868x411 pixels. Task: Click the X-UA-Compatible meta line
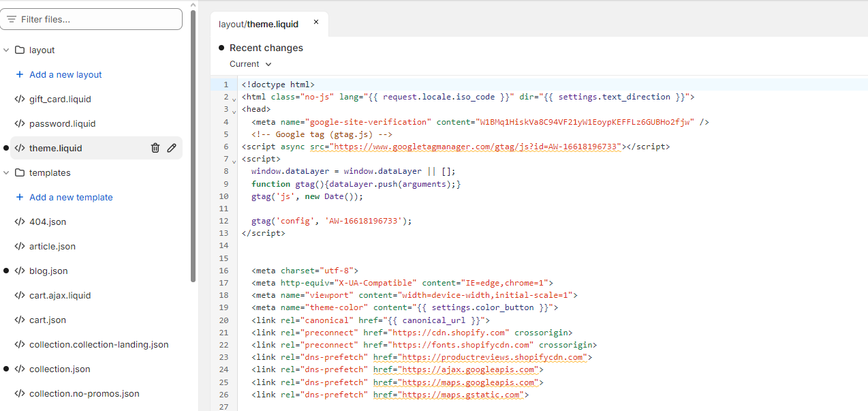point(402,283)
